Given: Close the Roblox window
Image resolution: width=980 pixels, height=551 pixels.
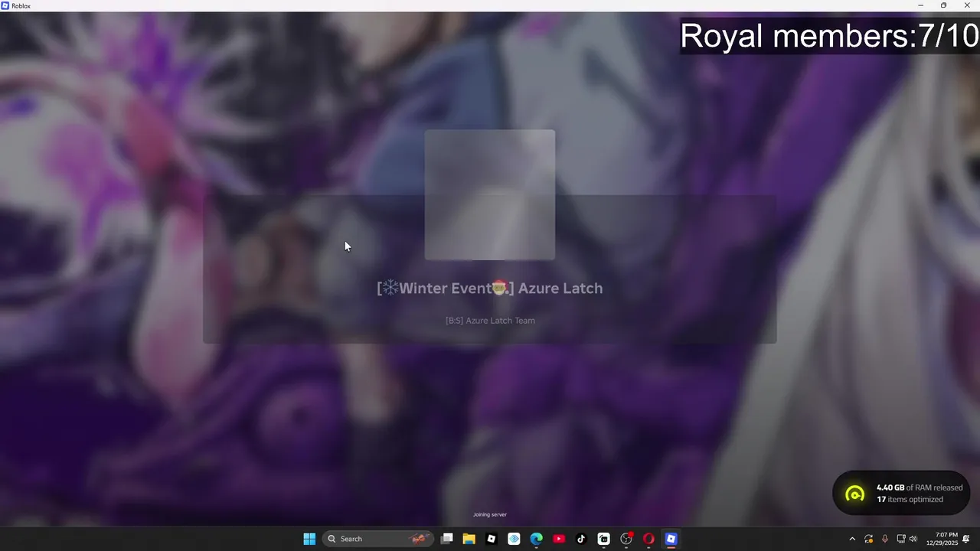Looking at the screenshot, I should pyautogui.click(x=968, y=5).
